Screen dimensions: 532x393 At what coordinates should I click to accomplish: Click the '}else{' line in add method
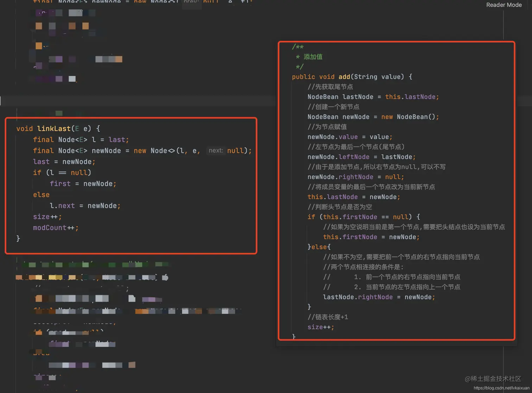tap(319, 247)
